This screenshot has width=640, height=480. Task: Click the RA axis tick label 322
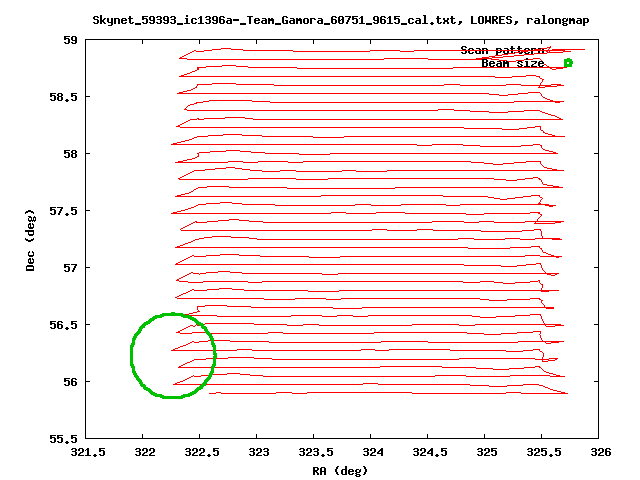(x=145, y=452)
